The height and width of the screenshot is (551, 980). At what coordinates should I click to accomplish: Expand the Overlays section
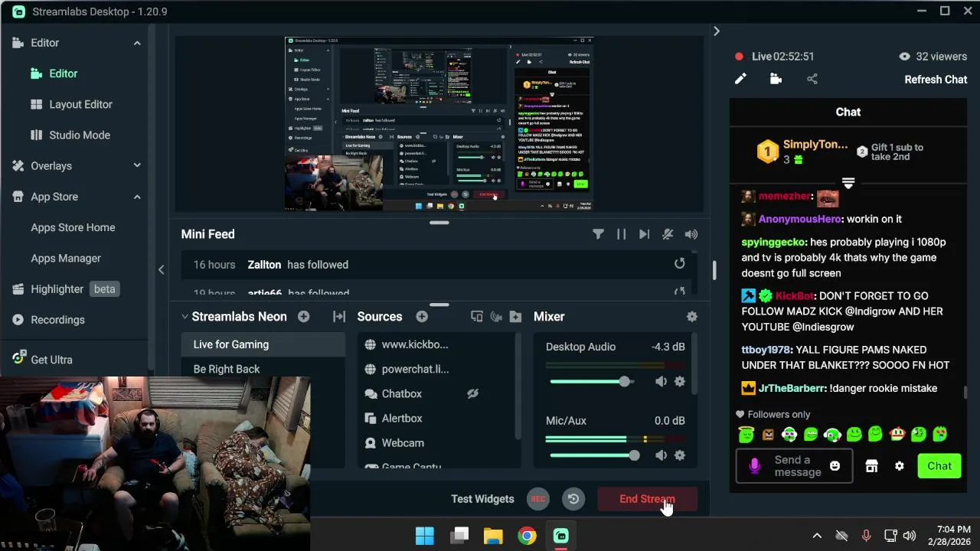pos(137,165)
